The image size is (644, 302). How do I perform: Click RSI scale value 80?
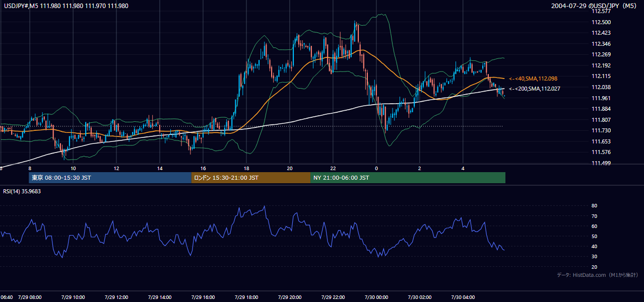595,206
